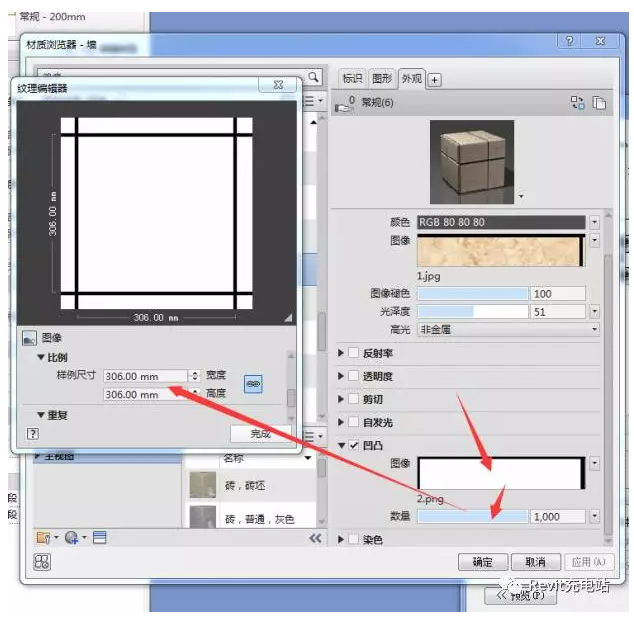Click the asset browser list icon
The width and height of the screenshot is (634, 620).
pyautogui.click(x=99, y=537)
